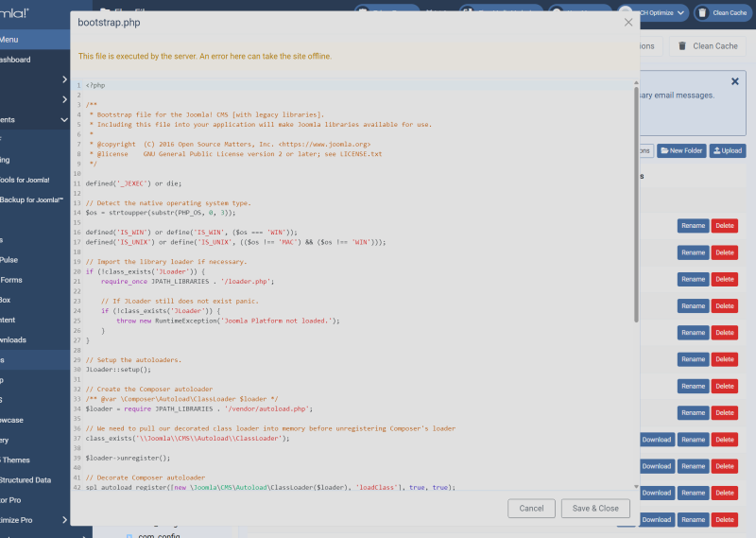Image resolution: width=756 pixels, height=538 pixels.
Task: Click Clean Cache button in the page toolbar
Action: 708,45
